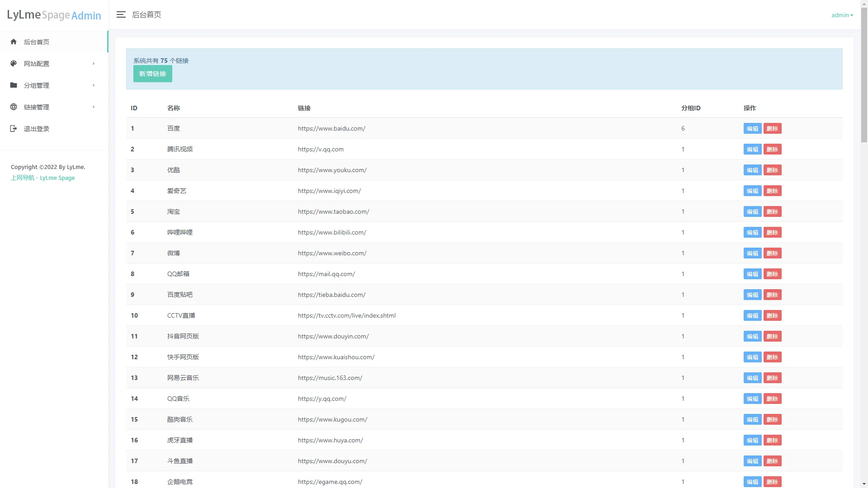Screen dimensions: 868x488
Task: Delete the 爱奇艺 row
Action: pyautogui.click(x=772, y=191)
